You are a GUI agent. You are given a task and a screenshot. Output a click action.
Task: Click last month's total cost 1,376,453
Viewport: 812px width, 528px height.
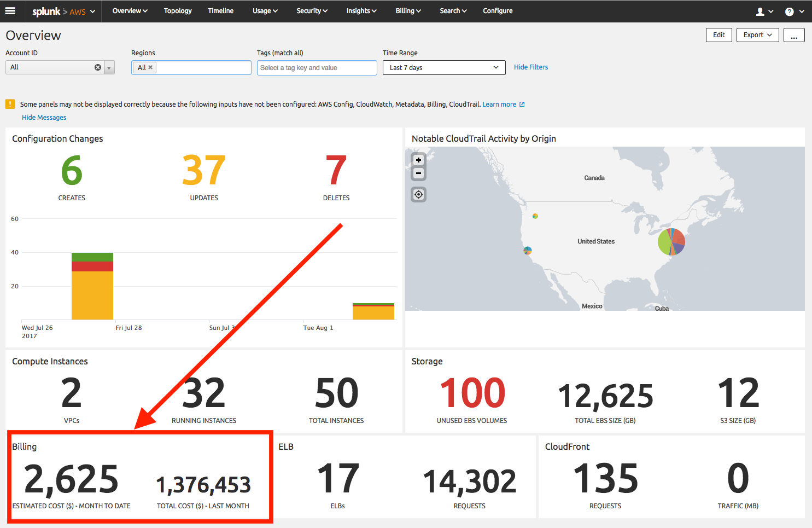(x=203, y=485)
